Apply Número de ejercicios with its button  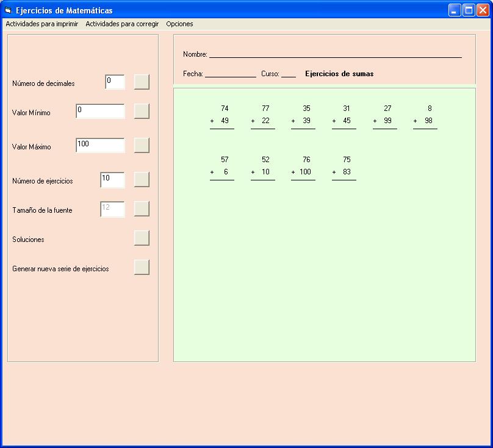[142, 179]
